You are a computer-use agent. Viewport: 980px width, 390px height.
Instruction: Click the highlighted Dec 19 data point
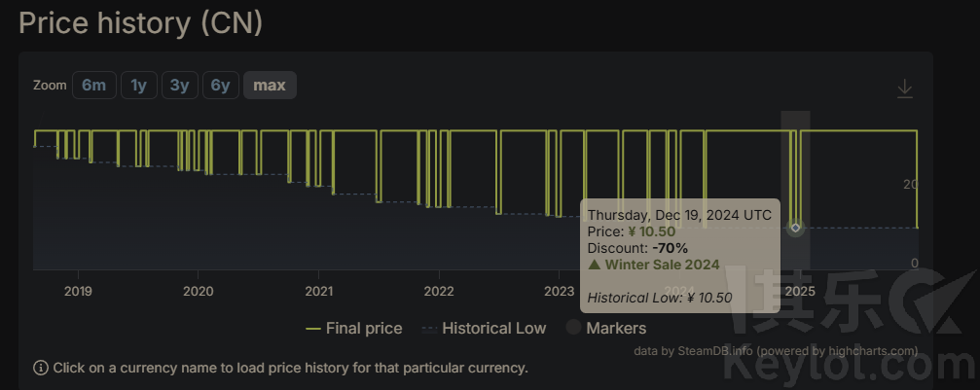pyautogui.click(x=795, y=228)
